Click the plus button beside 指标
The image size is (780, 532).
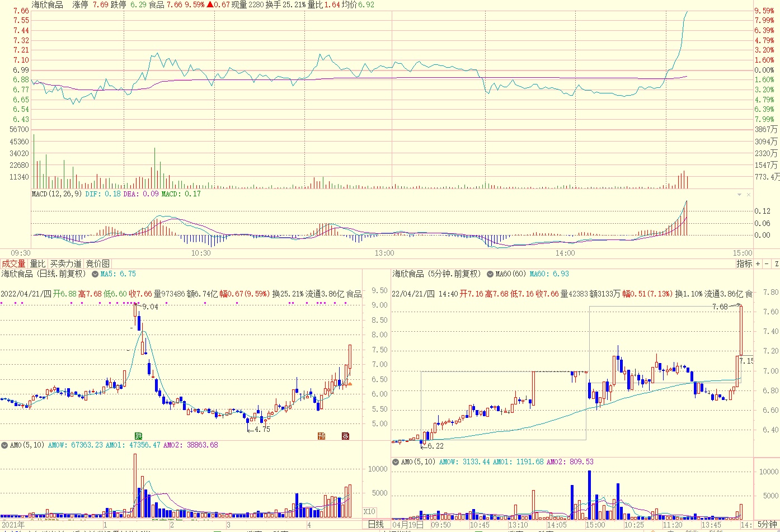pyautogui.click(x=758, y=263)
